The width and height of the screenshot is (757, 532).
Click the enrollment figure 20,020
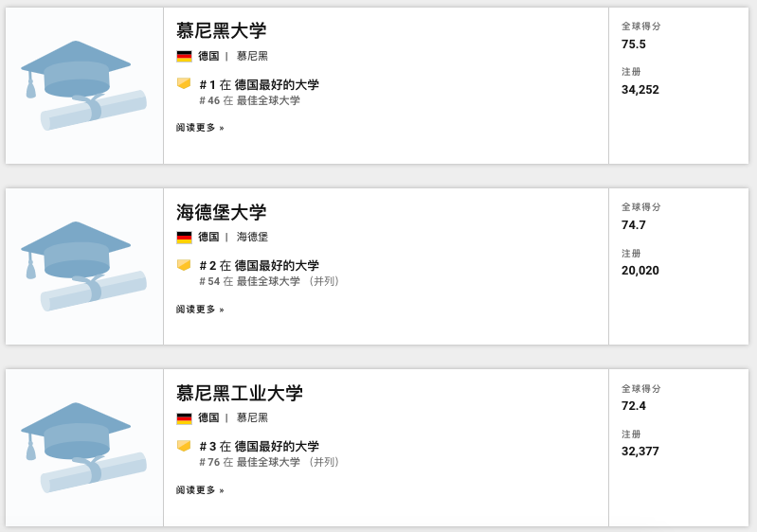tap(640, 271)
